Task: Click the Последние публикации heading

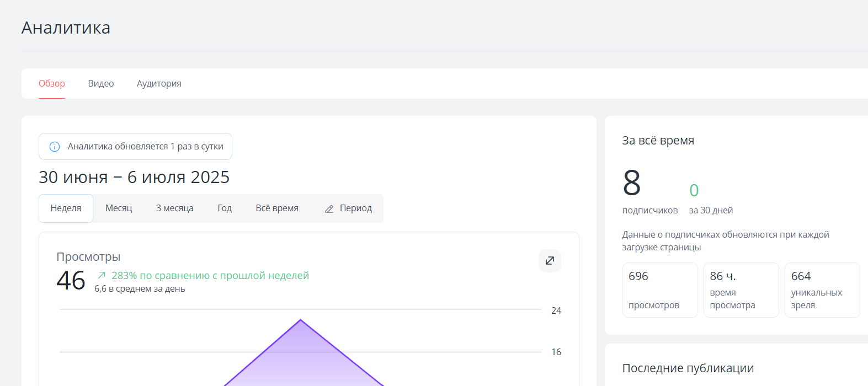Action: pyautogui.click(x=688, y=368)
